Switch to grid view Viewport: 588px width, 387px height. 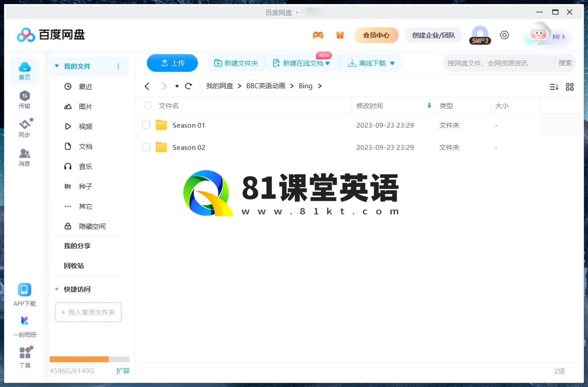(570, 87)
